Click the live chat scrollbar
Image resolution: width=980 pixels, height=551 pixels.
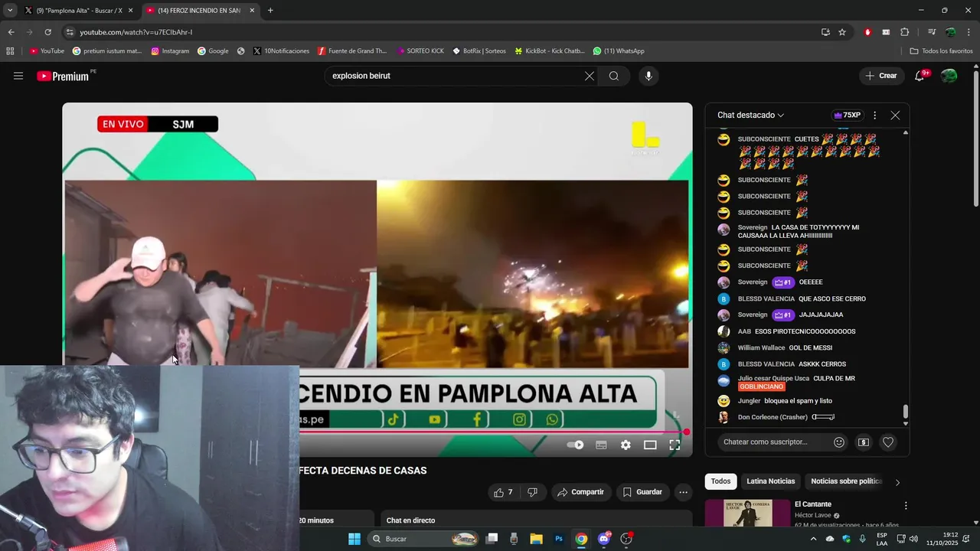point(906,412)
